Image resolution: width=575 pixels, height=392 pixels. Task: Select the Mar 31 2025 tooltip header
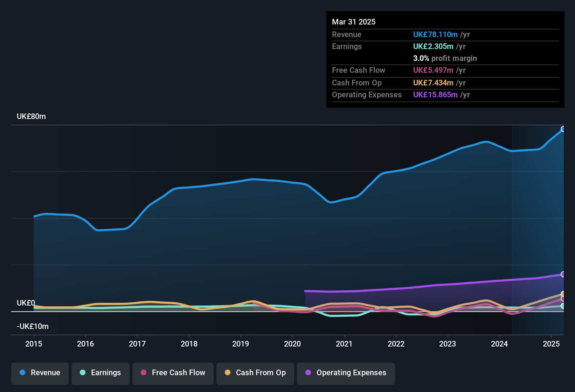[354, 22]
